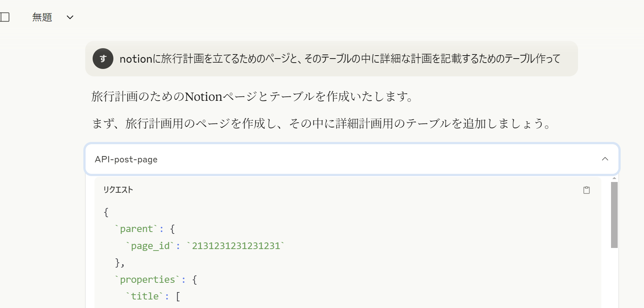The height and width of the screenshot is (308, 644).
Task: Copy the リクエスト JSON with clipboard icon
Action: point(587,190)
